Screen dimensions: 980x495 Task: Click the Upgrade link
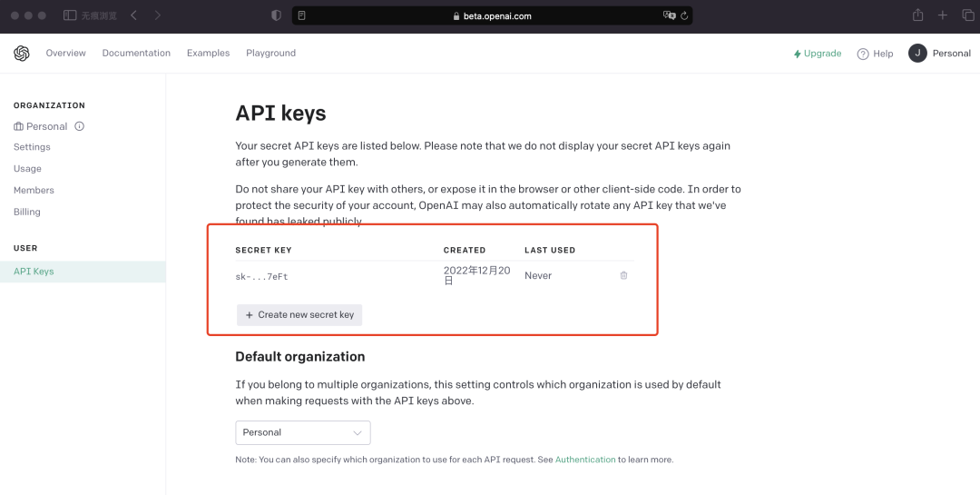[x=818, y=54]
